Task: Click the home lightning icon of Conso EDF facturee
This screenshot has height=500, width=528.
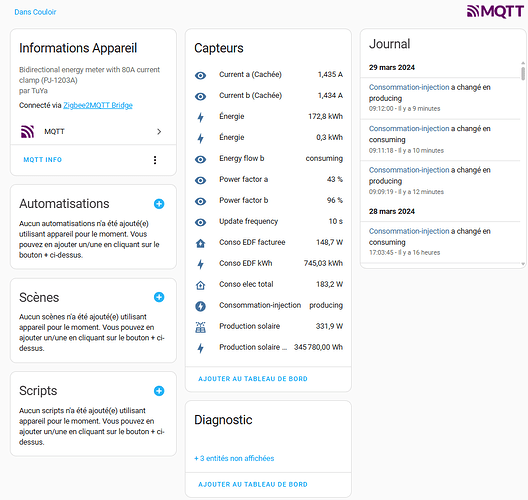Action: pos(200,243)
